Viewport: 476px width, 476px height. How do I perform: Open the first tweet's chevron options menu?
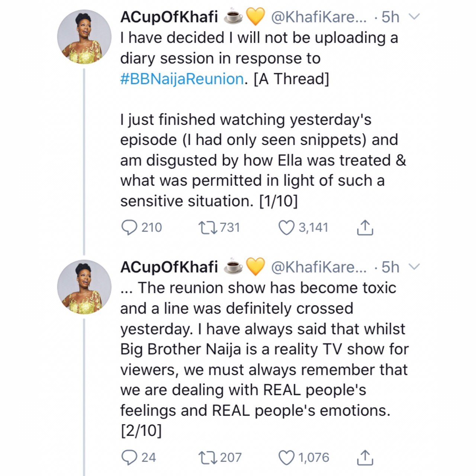pos(414,17)
